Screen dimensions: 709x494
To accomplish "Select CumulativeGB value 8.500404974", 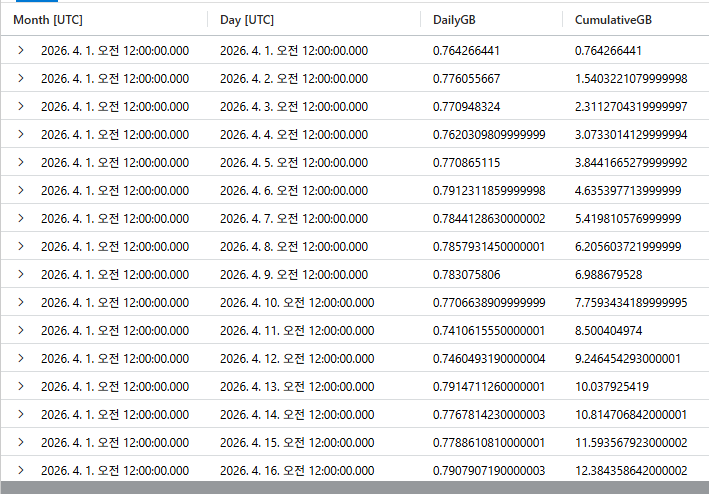I will pyautogui.click(x=608, y=331).
